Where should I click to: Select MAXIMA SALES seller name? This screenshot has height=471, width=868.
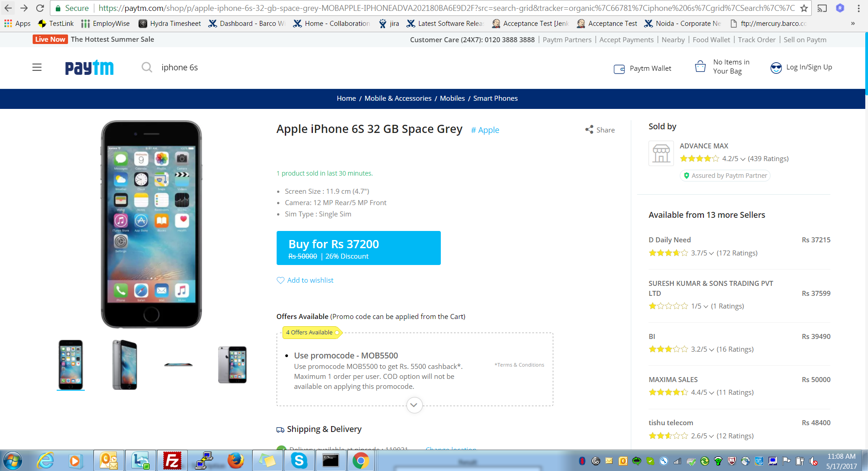(x=673, y=380)
